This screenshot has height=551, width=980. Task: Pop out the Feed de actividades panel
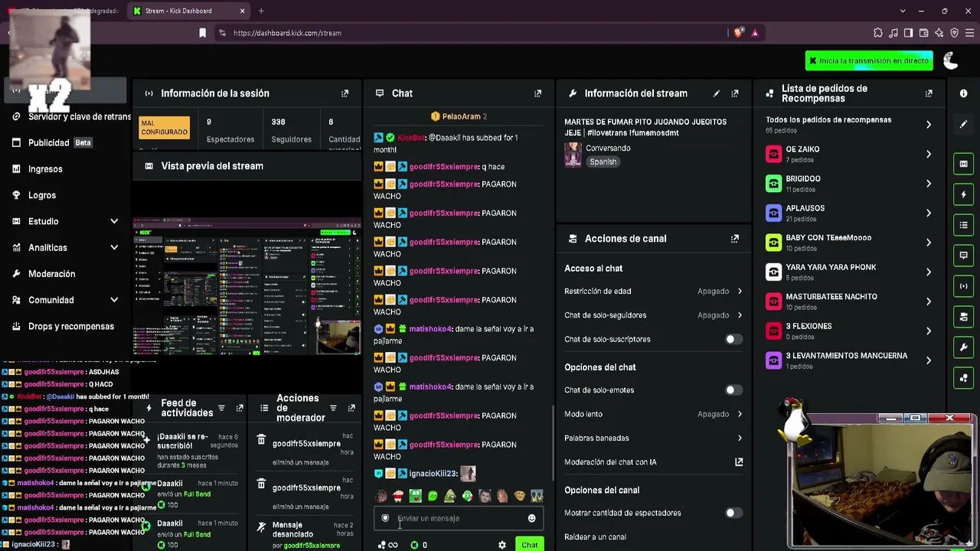[x=240, y=409]
